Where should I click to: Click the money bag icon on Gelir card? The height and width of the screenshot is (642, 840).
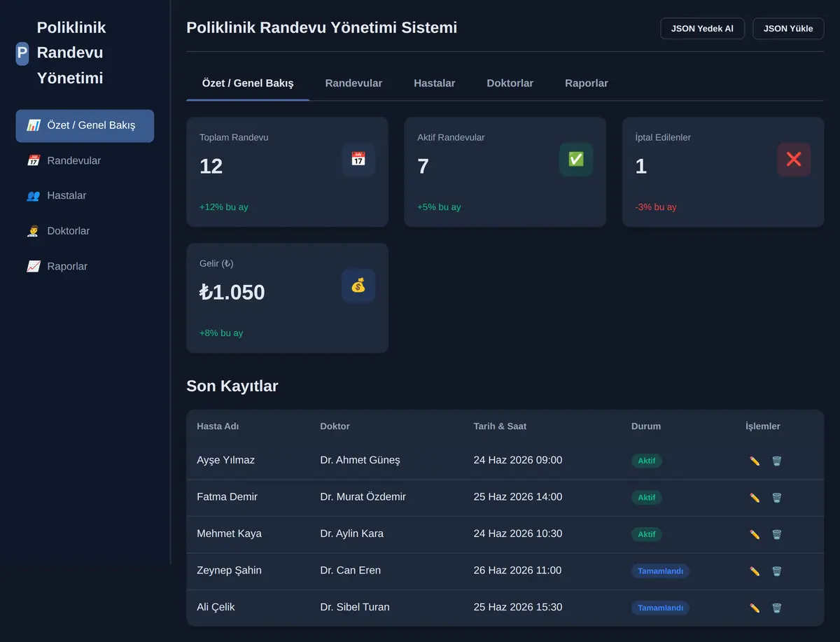tap(358, 286)
